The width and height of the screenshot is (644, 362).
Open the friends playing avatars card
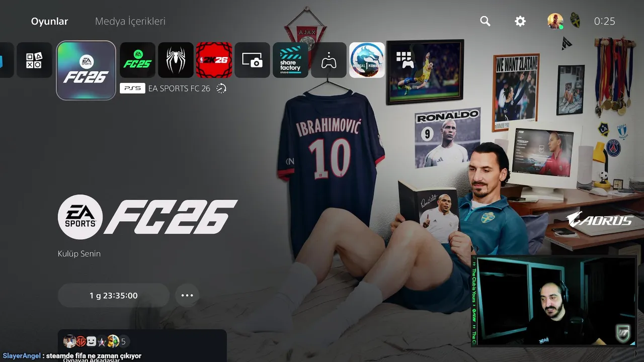142,345
